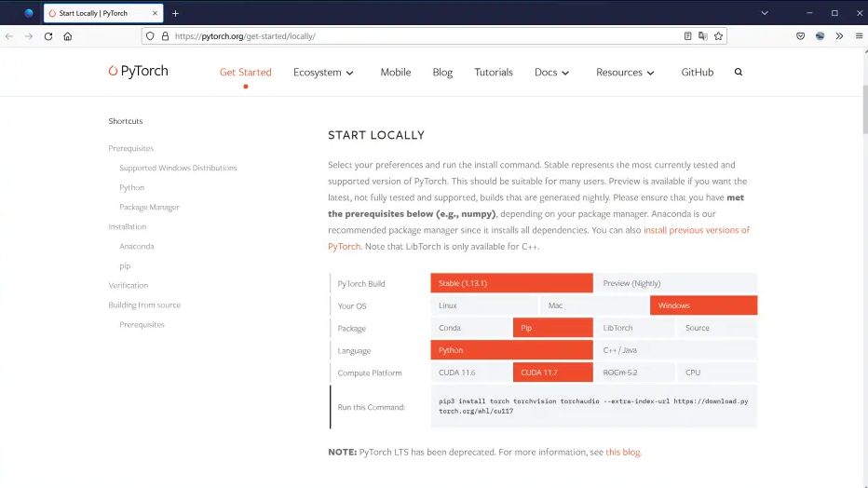Bookmark this page with star icon
Image resolution: width=868 pixels, height=488 pixels.
718,36
